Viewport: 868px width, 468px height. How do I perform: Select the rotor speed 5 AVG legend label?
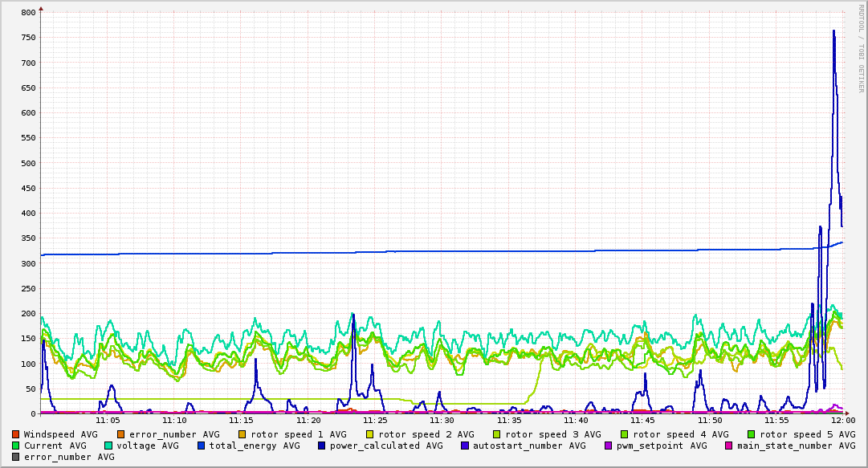(x=808, y=435)
